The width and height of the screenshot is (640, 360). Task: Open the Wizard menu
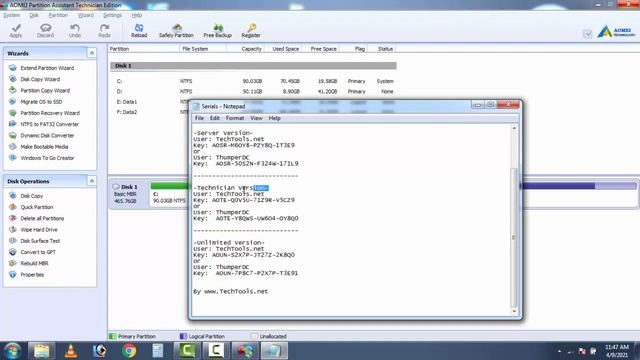click(x=86, y=15)
